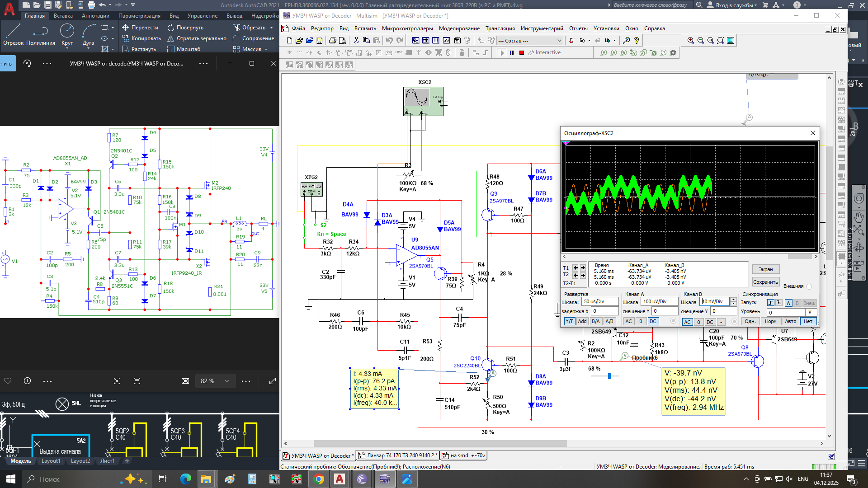Enable DC coupling for Канал B

pos(710,322)
